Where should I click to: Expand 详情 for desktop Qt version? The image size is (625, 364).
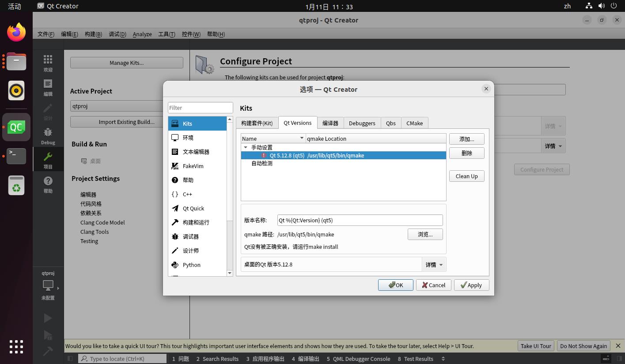tap(434, 265)
